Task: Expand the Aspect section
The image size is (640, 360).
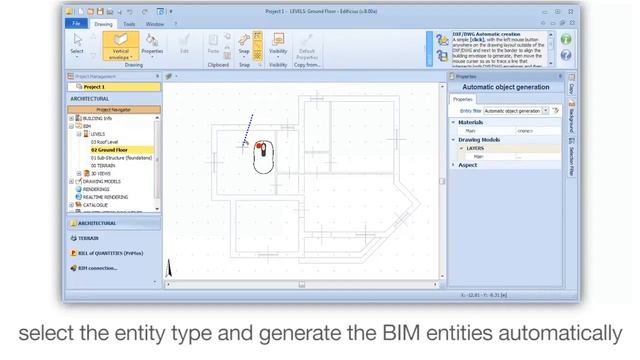Action: [453, 165]
